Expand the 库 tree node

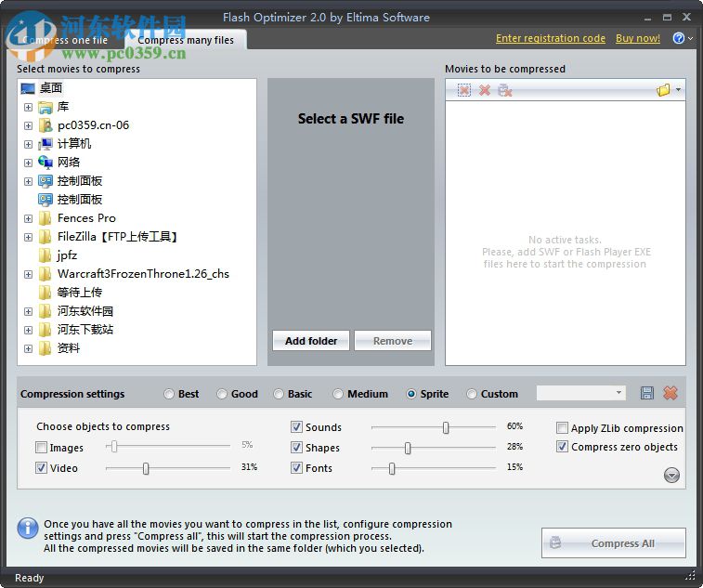click(28, 107)
